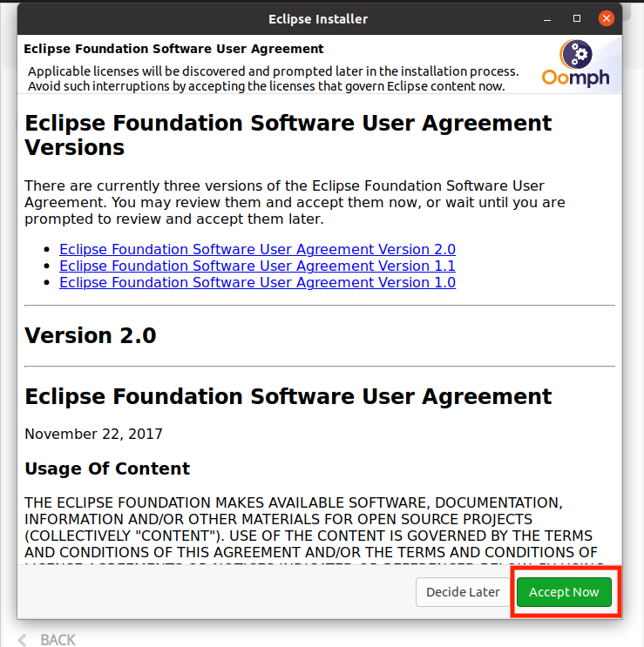Image resolution: width=644 pixels, height=647 pixels.
Task: Click the Usage Of Content heading
Action: 107,468
